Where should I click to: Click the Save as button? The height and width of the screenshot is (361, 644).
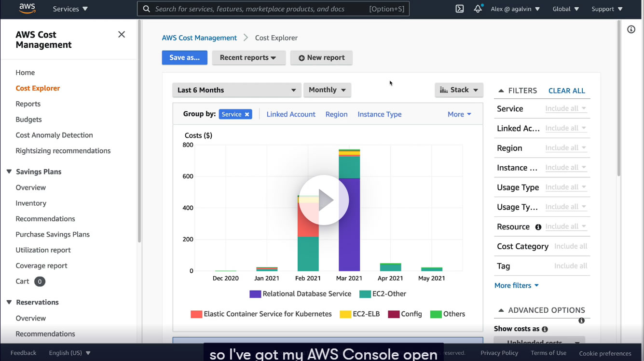tap(185, 58)
